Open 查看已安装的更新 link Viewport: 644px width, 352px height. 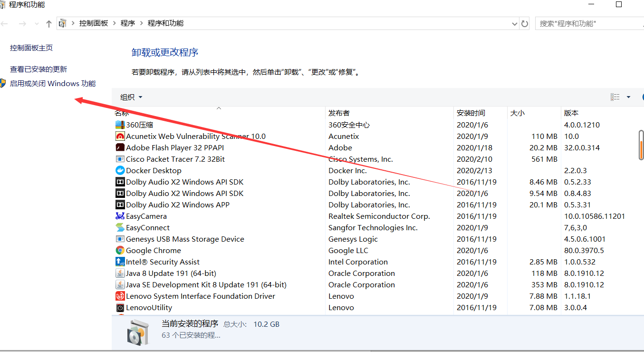[x=38, y=69]
